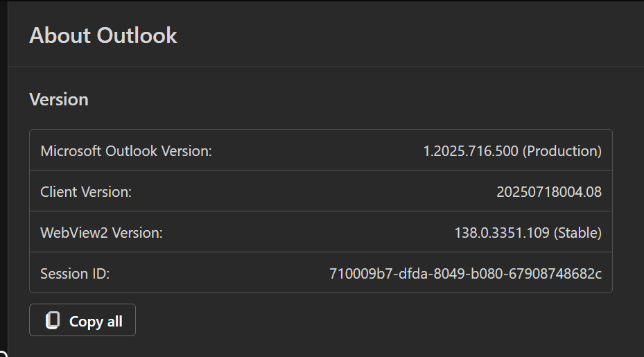Click the divider line under About Outlook

[326, 67]
